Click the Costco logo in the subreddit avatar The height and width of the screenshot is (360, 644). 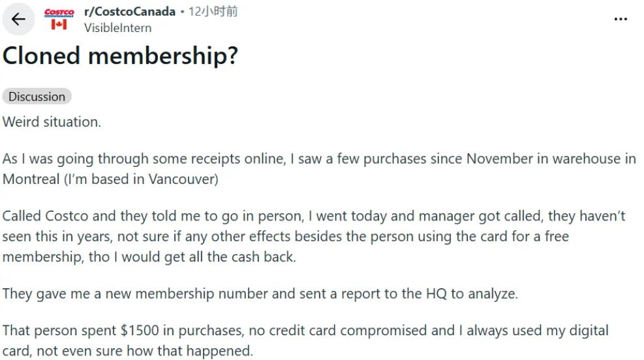tap(59, 13)
